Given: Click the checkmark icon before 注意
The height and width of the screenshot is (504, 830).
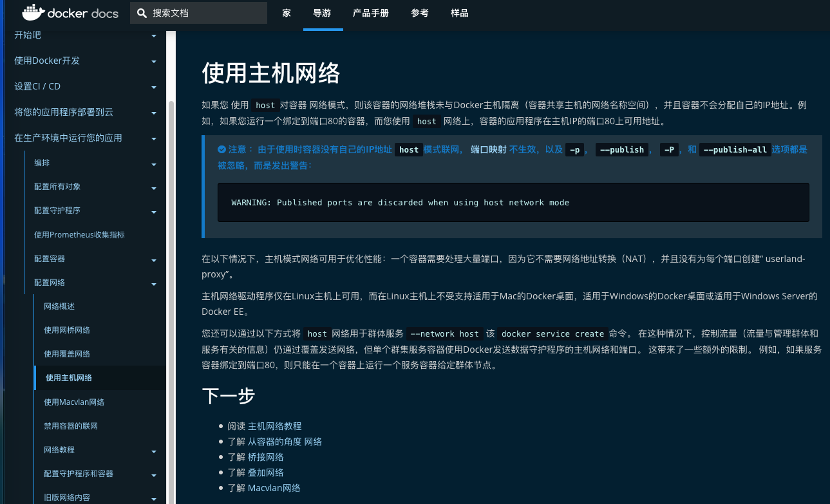Looking at the screenshot, I should tap(222, 149).
